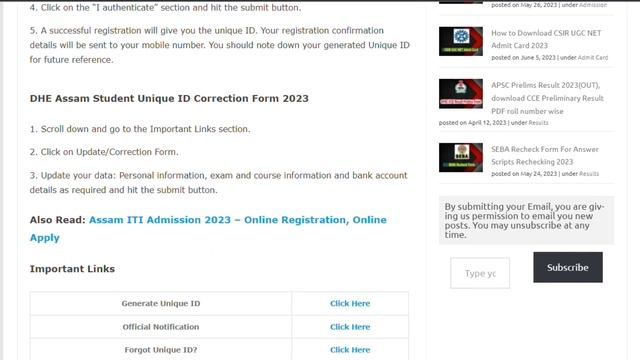Focus the email input field
640x360 pixels.
click(480, 273)
